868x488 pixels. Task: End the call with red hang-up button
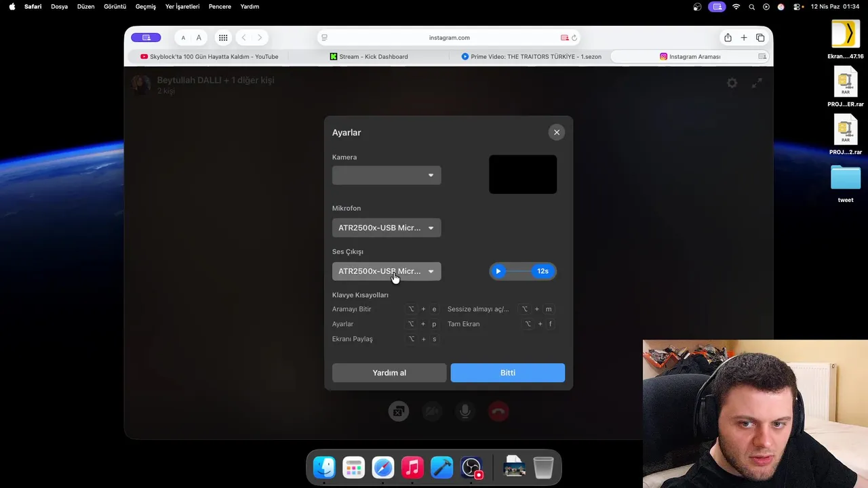coord(498,411)
